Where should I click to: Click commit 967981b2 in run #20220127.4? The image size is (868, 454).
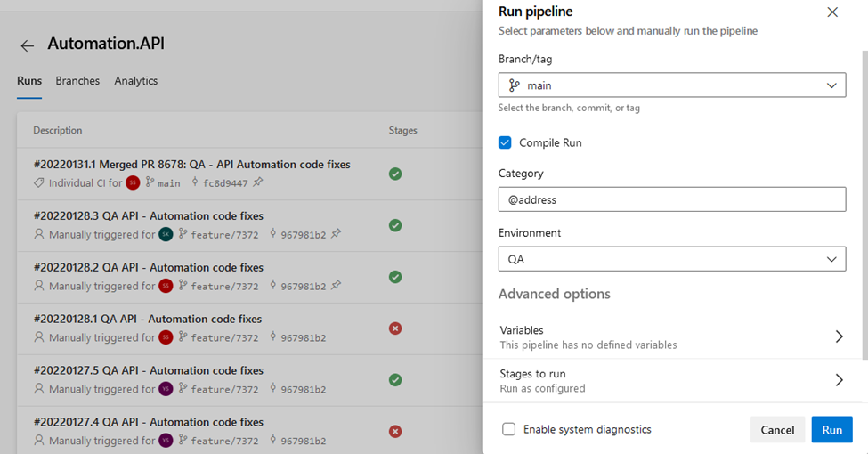pyautogui.click(x=304, y=441)
